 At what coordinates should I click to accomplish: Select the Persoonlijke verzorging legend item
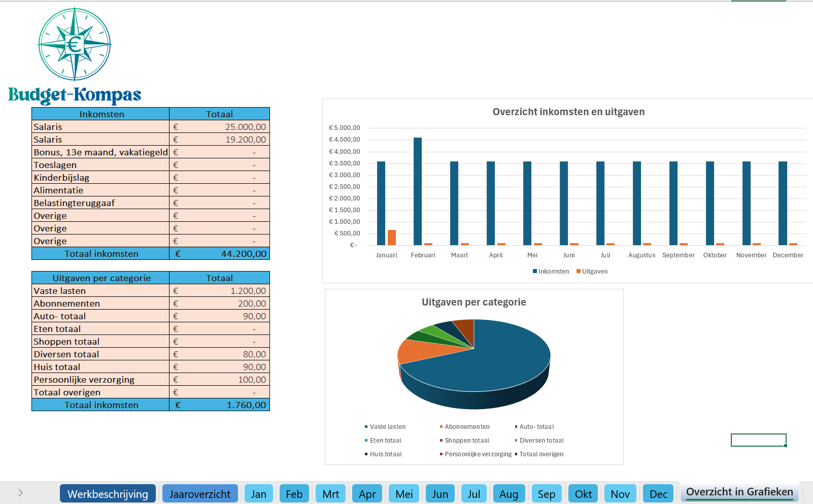pyautogui.click(x=477, y=454)
